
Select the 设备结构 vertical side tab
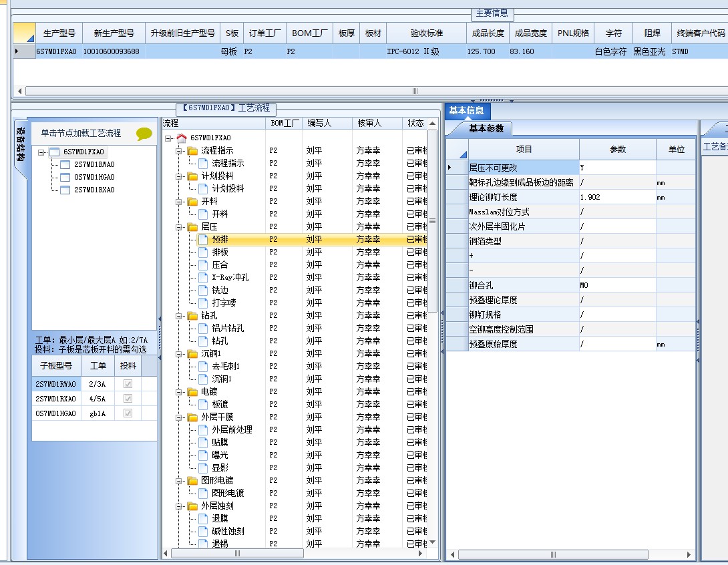(21, 144)
